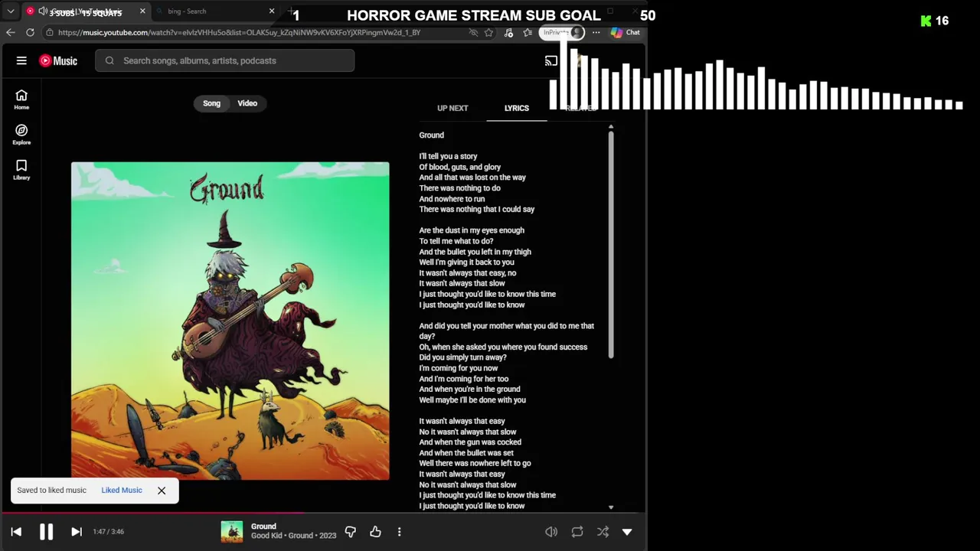Screen dimensions: 980x551
Task: Click the lyric "Are the dust in my eyes enough"
Action: [x=472, y=230]
